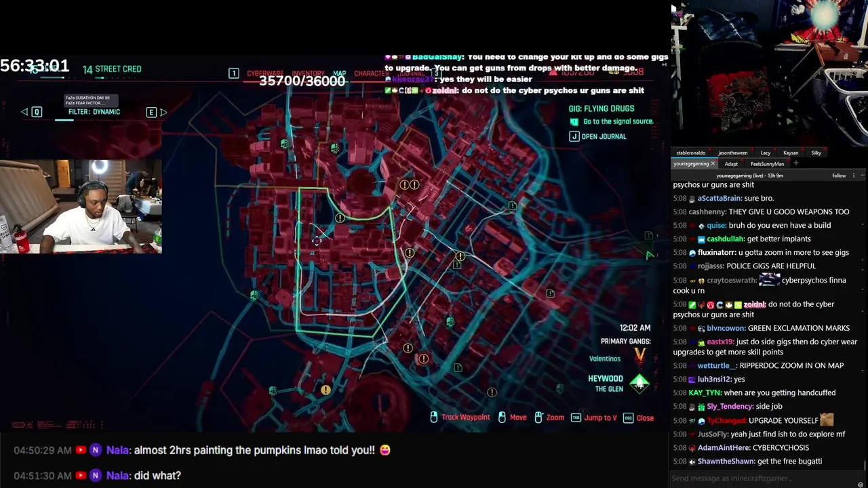Select the Map menu tab

340,73
